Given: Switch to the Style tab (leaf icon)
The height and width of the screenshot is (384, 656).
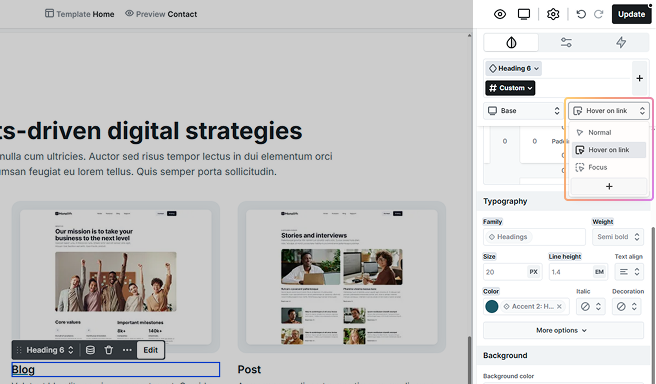Looking at the screenshot, I should pos(511,42).
